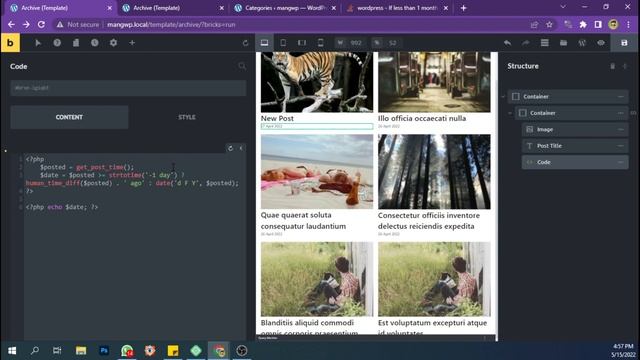The image size is (640, 360).
Task: Collapse the nested Container tree node
Action: coord(510,113)
